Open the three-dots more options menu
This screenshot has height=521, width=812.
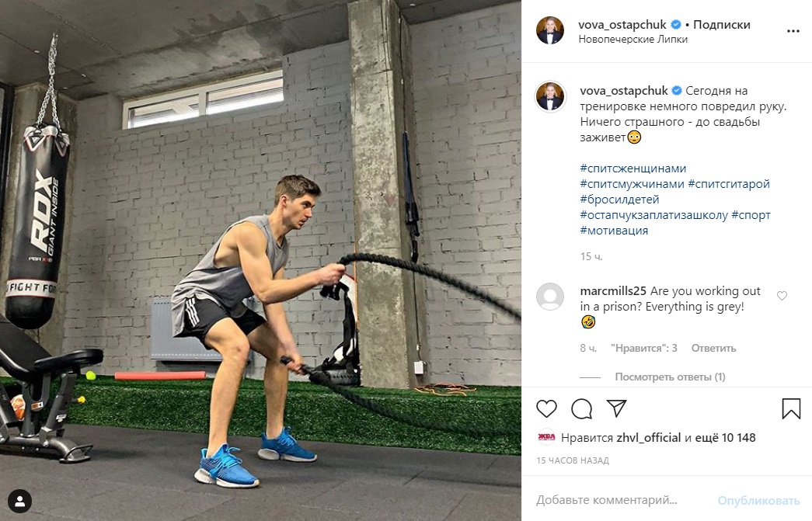pos(793,31)
